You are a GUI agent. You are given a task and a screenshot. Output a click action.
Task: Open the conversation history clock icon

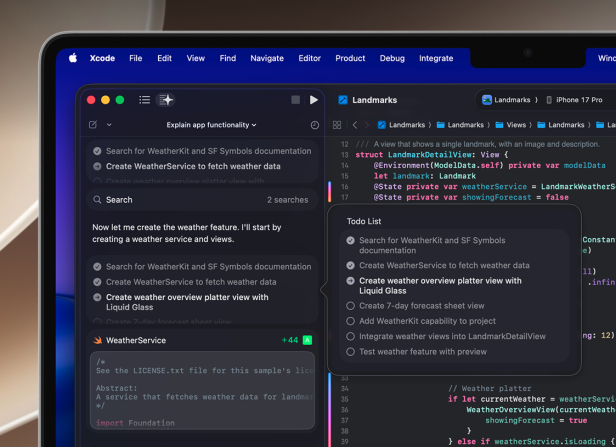click(x=315, y=125)
